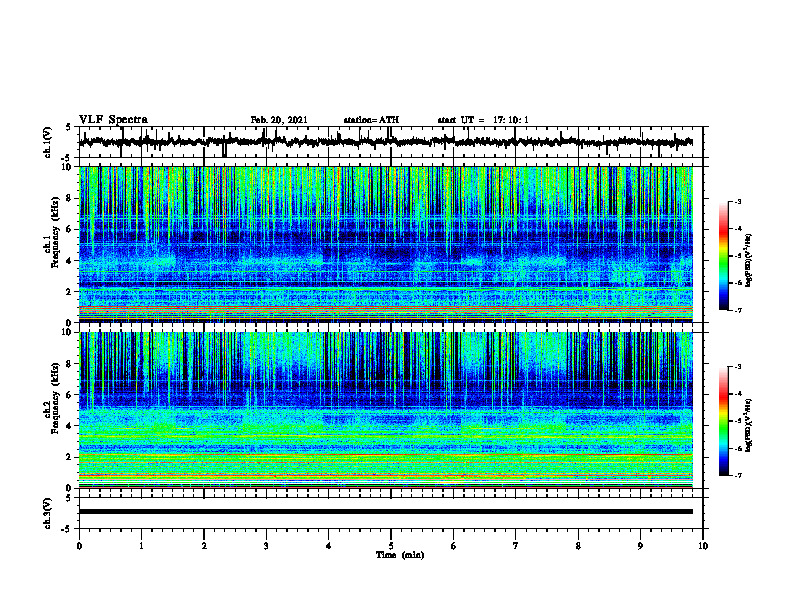
Task: Click inside the ch.1 spectrogram panel
Action: pyautogui.click(x=386, y=244)
